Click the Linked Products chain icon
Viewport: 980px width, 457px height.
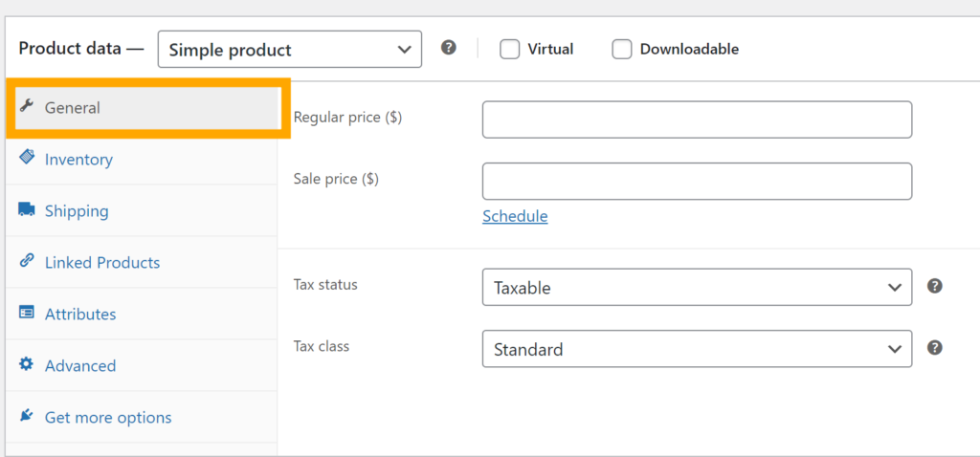pyautogui.click(x=27, y=261)
